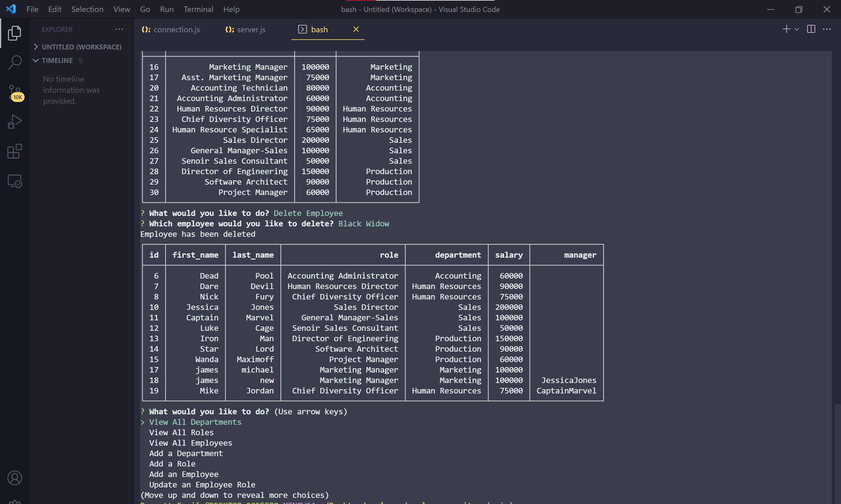Open the Selection menu
Viewport: 841px width, 504px height.
pyautogui.click(x=87, y=9)
